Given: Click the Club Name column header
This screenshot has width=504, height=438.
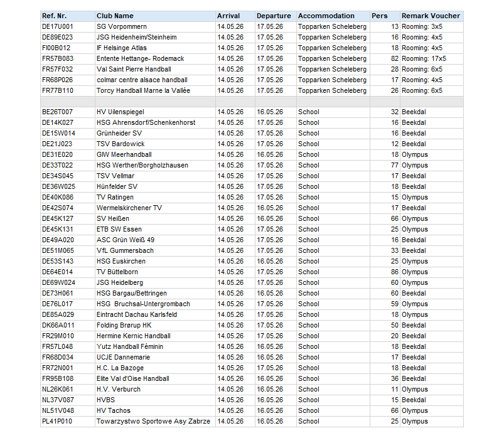Looking at the screenshot, I should pyautogui.click(x=155, y=16).
